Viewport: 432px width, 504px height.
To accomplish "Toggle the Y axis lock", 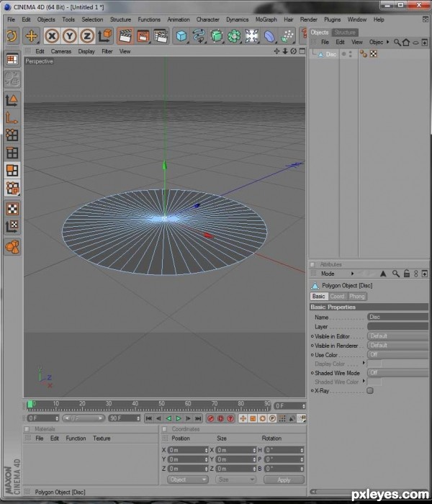I will tap(69, 36).
